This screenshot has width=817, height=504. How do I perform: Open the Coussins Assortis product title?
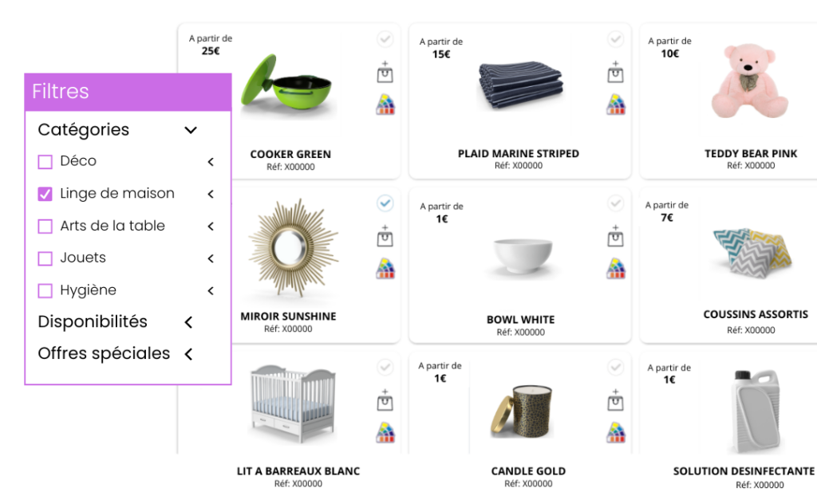[756, 314]
